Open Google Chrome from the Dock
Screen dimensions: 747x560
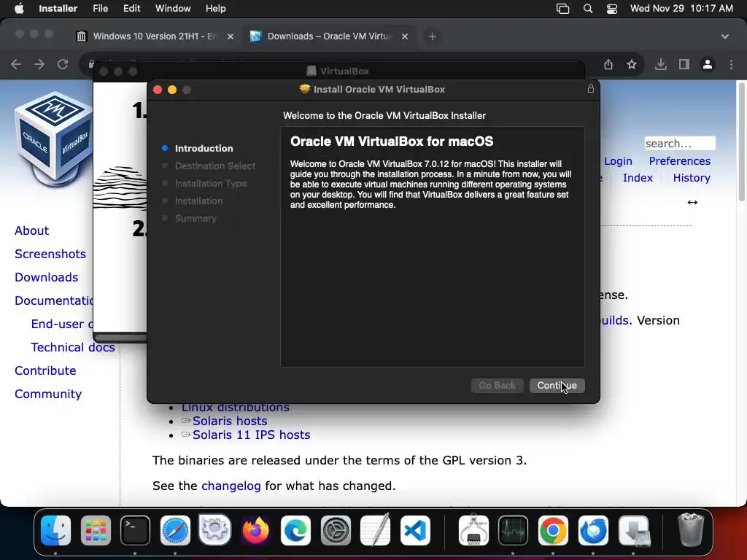tap(553, 530)
